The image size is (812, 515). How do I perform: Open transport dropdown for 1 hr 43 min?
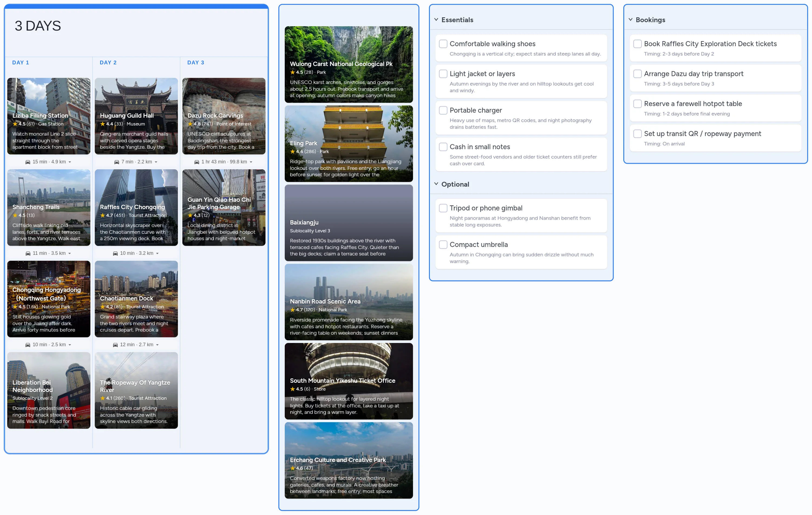251,162
